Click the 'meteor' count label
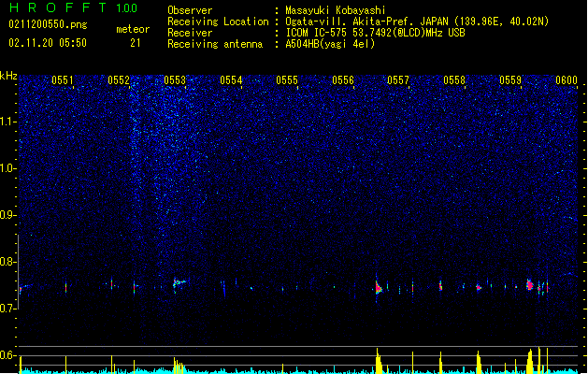 pyautogui.click(x=133, y=29)
